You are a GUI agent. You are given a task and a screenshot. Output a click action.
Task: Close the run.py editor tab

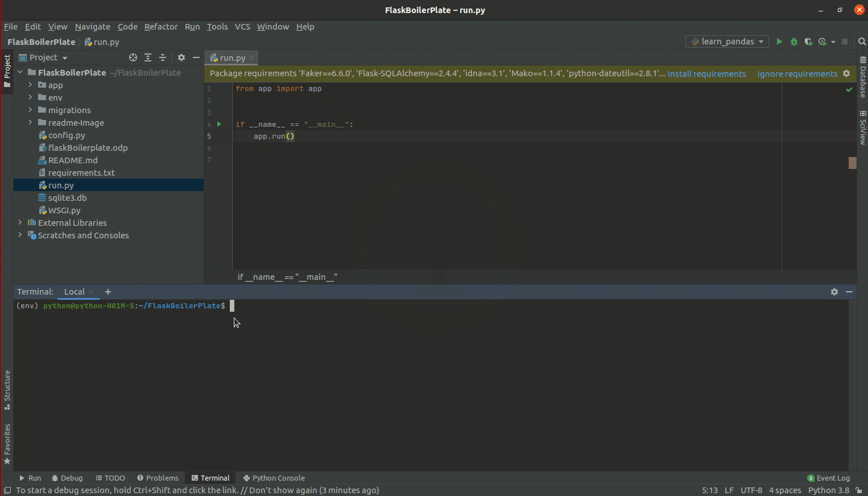click(251, 58)
